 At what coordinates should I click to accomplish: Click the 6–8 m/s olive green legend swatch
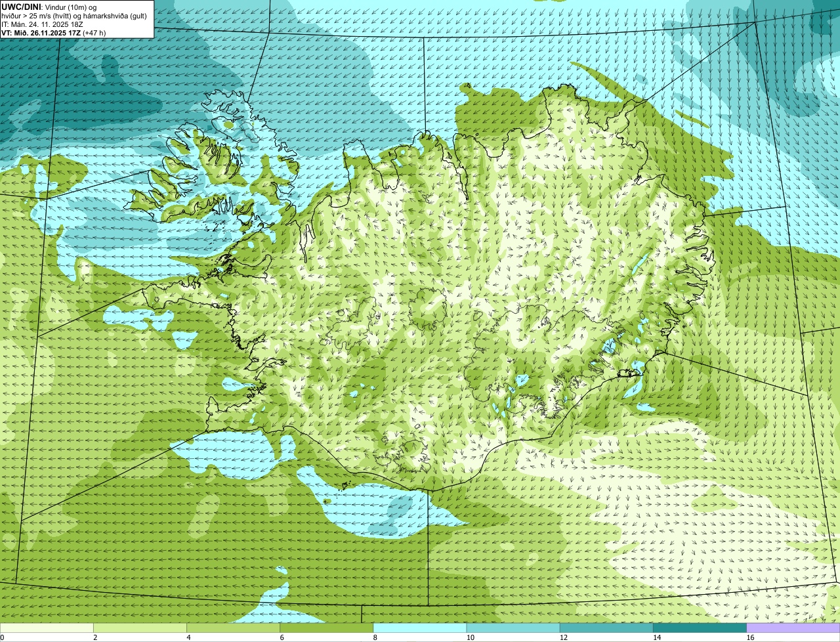[327, 628]
